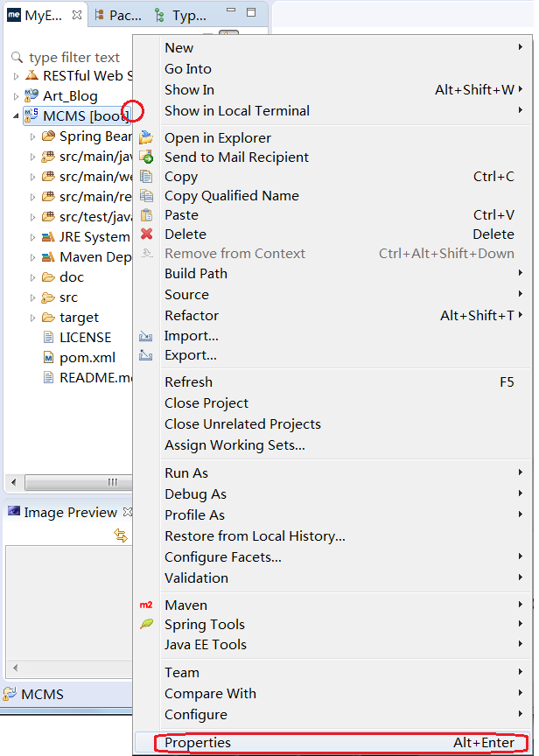The image size is (539, 756).
Task: Minimize the explorer view panel
Action: click(x=231, y=10)
